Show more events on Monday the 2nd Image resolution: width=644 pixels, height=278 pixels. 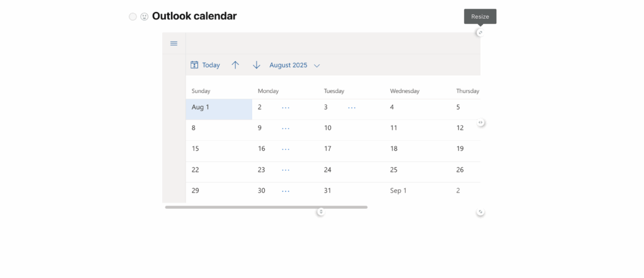pos(286,108)
